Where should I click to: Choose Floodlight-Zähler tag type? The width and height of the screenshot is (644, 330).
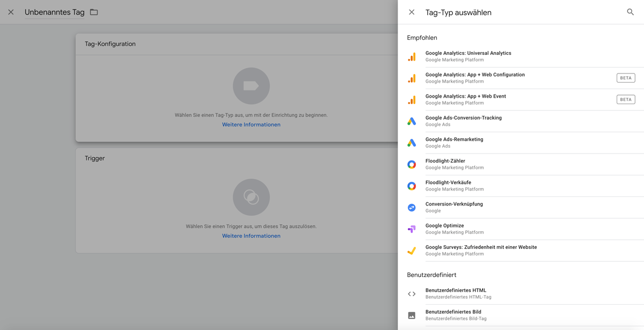pos(521,164)
